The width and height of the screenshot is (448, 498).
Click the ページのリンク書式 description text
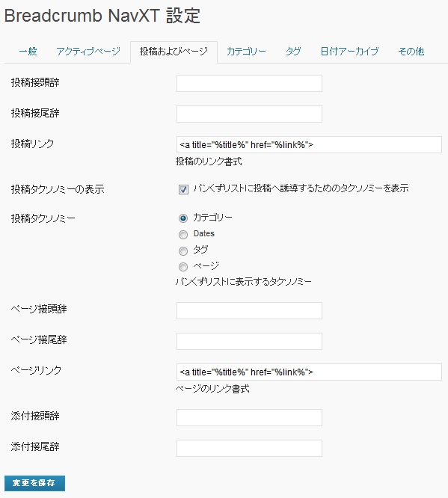(212, 389)
